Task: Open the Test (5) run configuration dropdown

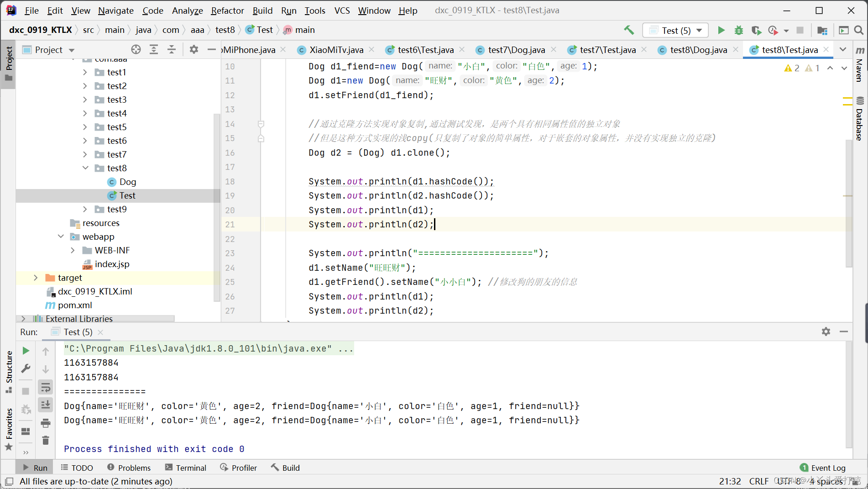Action: click(x=675, y=30)
